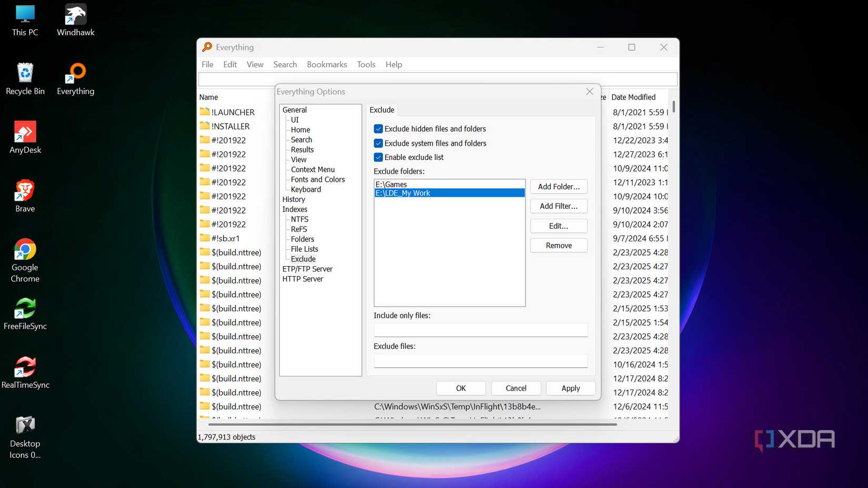Disable Exclude system files and folders
Viewport: 868px width, 488px height.
click(378, 143)
